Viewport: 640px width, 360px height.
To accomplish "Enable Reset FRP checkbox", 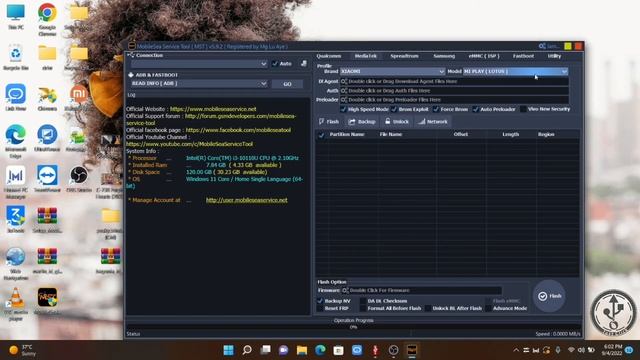I will pyautogui.click(x=320, y=308).
